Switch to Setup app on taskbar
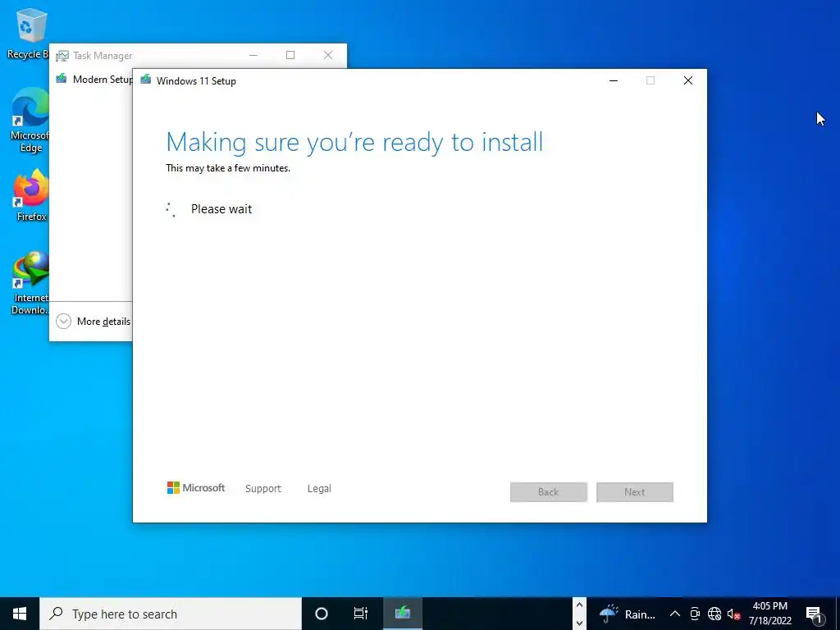This screenshot has width=840, height=630. pos(402,614)
